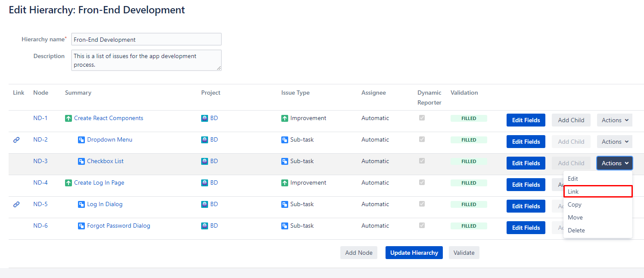Click the Improvement icon beside Create Log In Page
This screenshot has height=278, width=644.
click(x=68, y=183)
